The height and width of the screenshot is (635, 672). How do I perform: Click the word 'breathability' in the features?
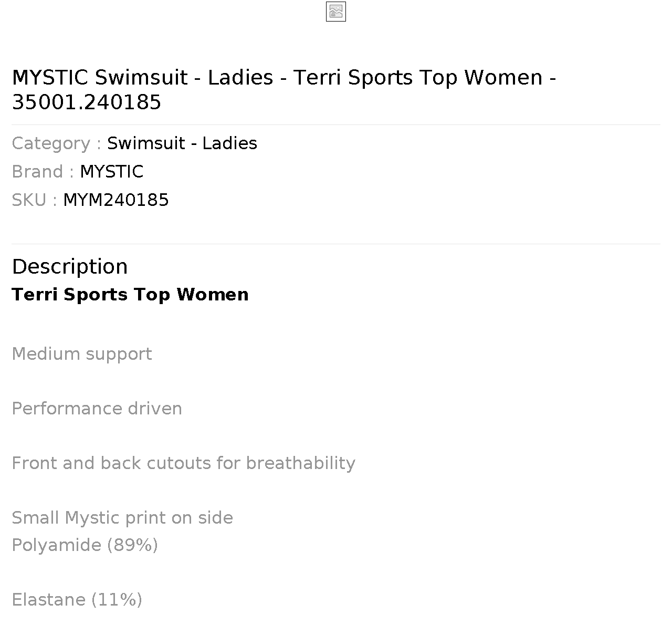[x=301, y=463]
